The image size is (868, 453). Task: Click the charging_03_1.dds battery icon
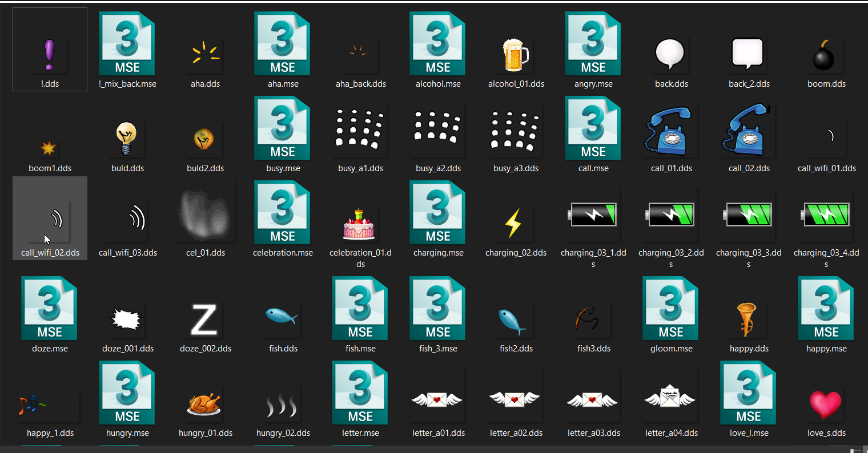pos(593,216)
